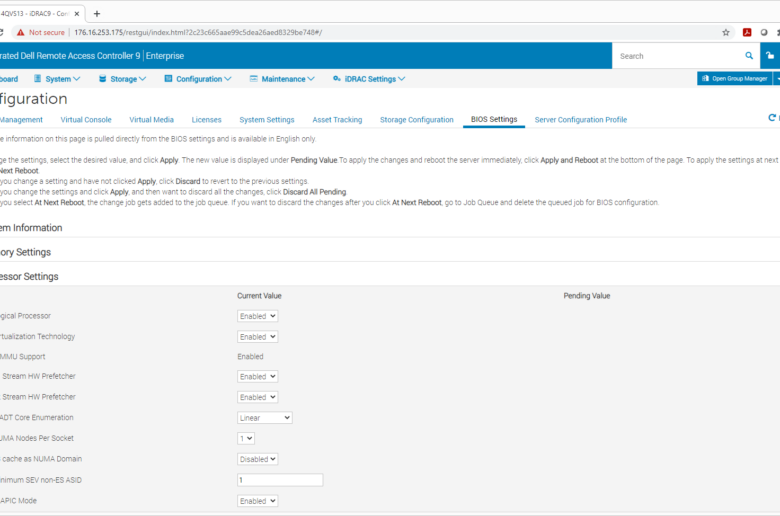
Task: Open the dropdown arrow beside Open Group Manager
Action: click(777, 79)
